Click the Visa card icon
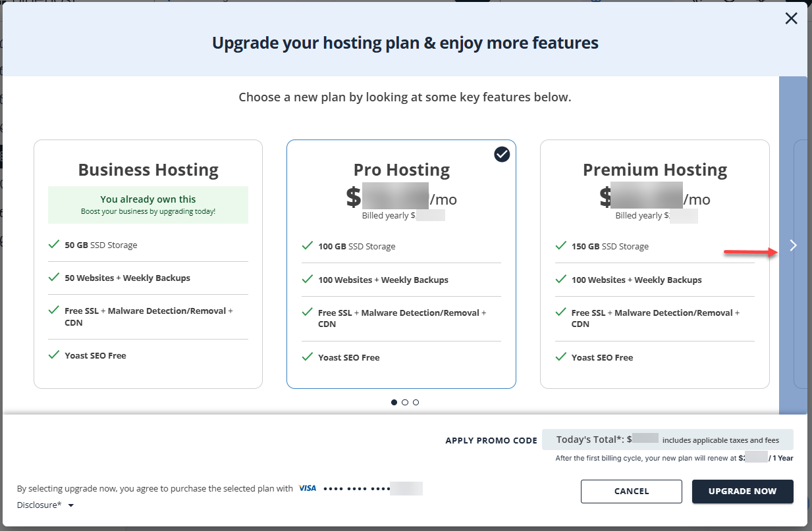The image size is (812, 531). click(307, 488)
